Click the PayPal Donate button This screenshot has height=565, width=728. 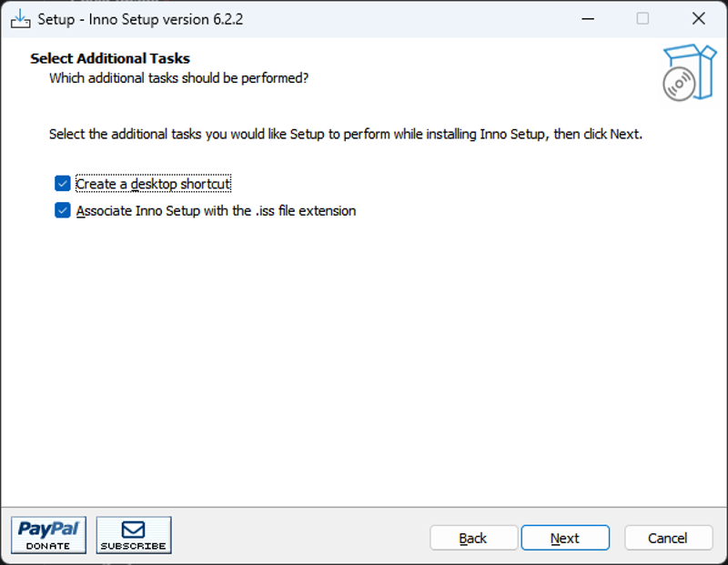tap(49, 535)
